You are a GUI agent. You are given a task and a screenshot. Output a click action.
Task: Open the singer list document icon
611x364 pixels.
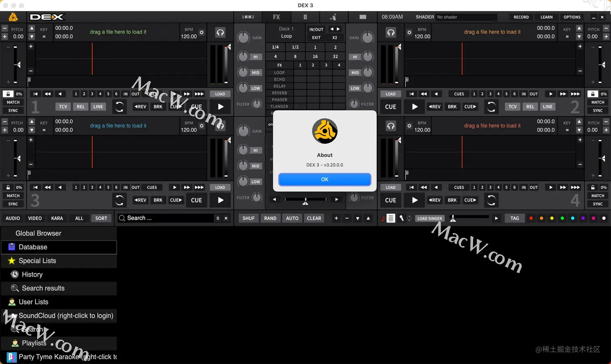click(391, 218)
